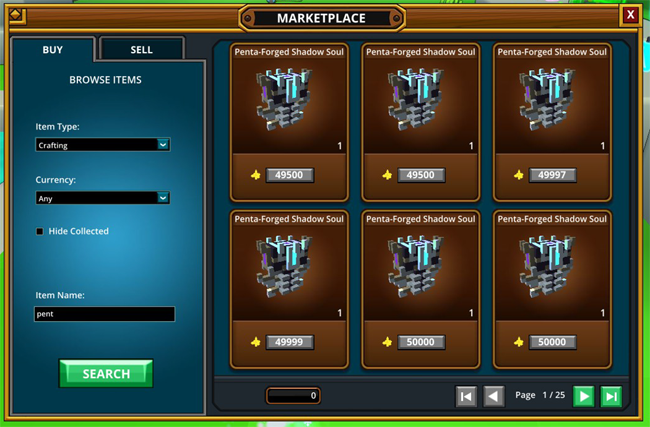This screenshot has height=427, width=650.
Task: Close the Marketplace window with X
Action: tap(630, 15)
